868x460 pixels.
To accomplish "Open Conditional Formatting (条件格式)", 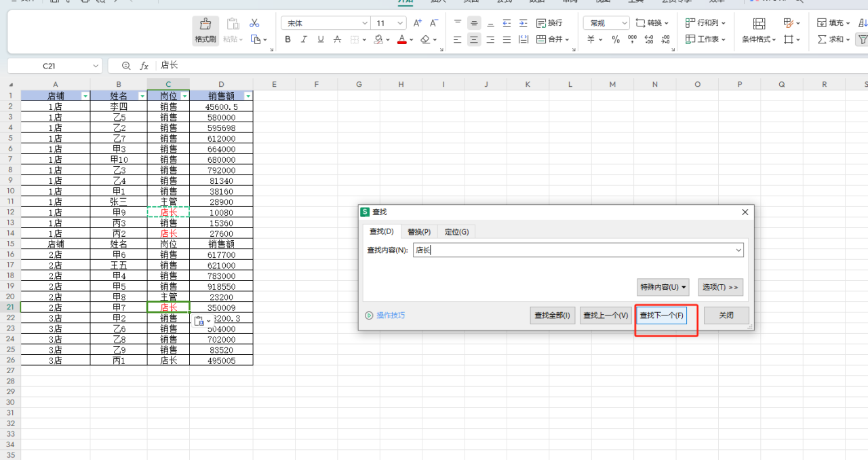I will tap(759, 31).
